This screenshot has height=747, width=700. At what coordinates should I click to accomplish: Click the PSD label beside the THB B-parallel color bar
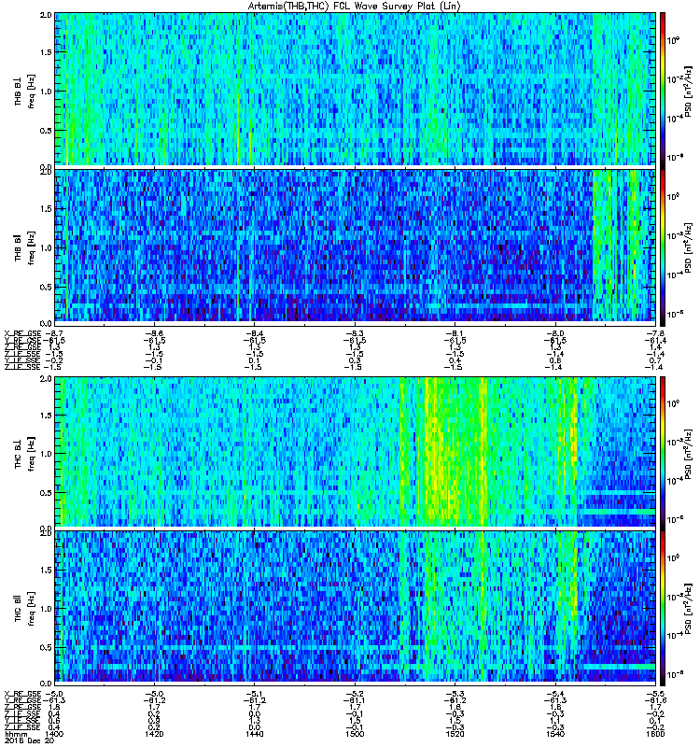(x=687, y=247)
